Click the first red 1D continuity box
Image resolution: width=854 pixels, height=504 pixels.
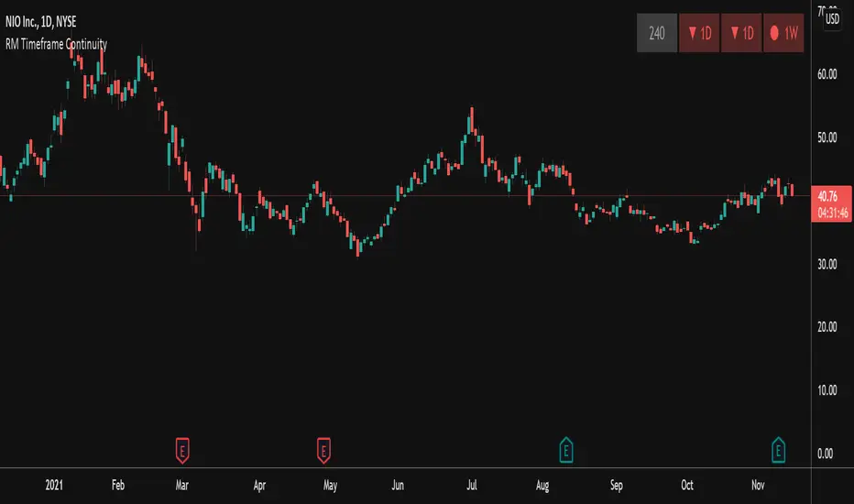(699, 33)
